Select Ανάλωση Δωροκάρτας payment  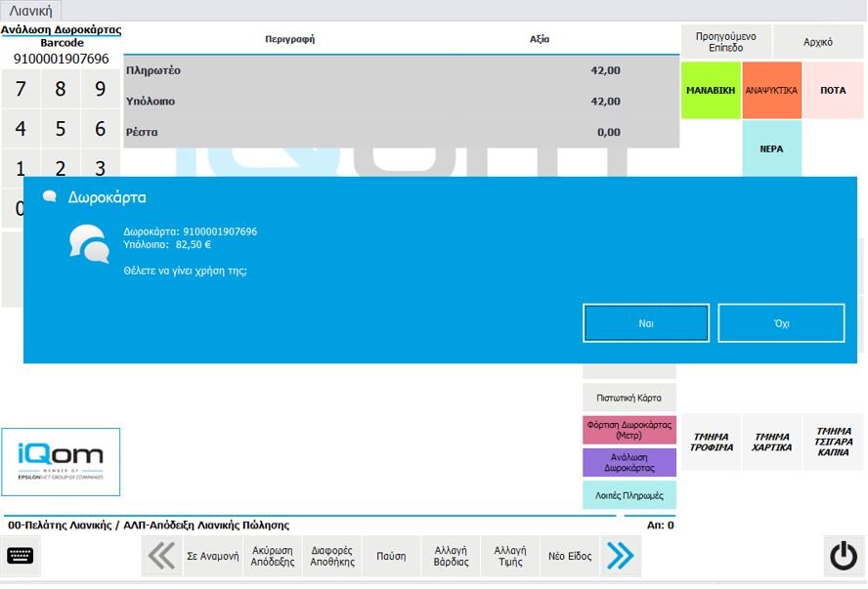click(x=629, y=463)
